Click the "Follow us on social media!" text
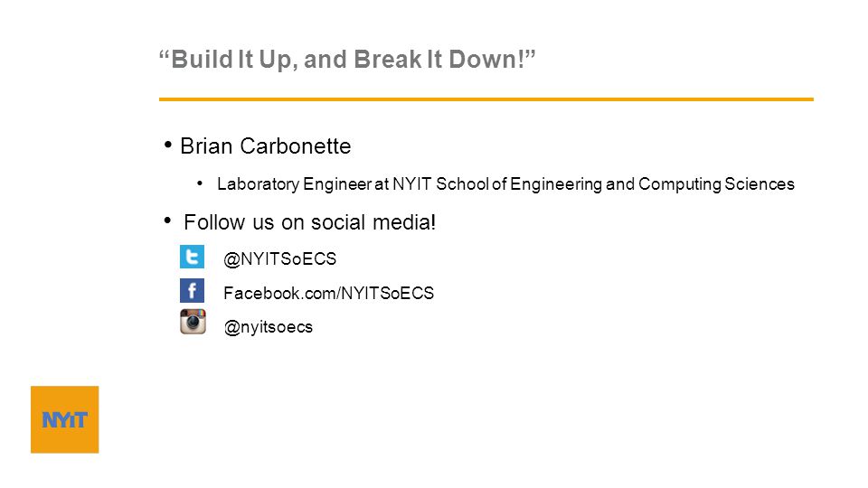The height and width of the screenshot is (488, 868). [310, 222]
